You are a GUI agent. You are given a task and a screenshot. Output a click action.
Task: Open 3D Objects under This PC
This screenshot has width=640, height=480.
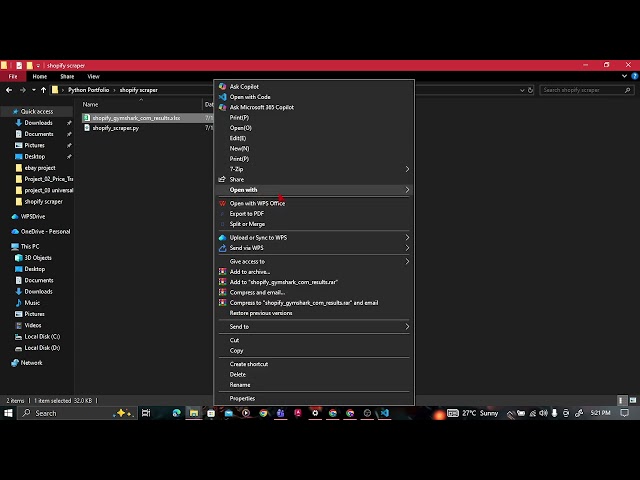point(38,258)
